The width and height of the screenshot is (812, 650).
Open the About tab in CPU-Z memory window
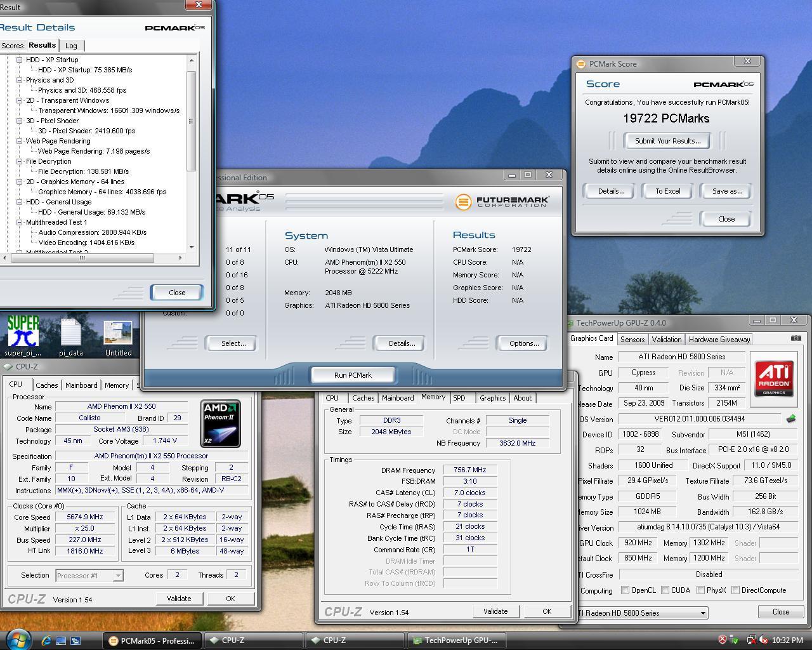pyautogui.click(x=522, y=398)
